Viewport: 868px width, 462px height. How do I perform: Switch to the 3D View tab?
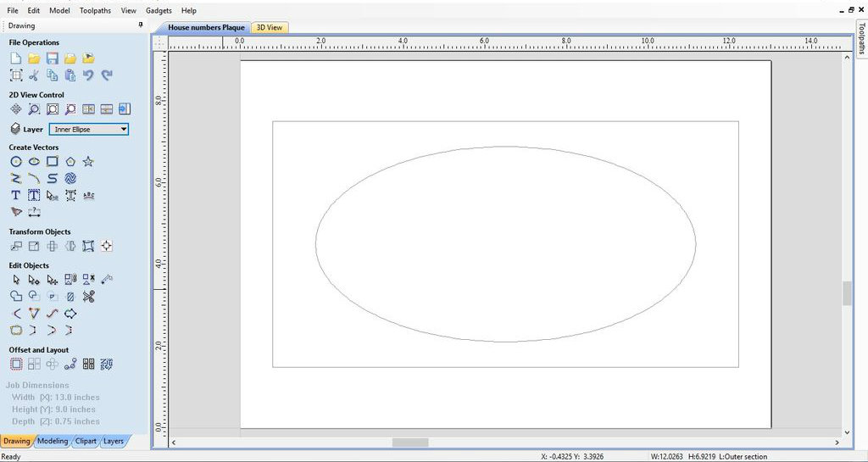270,27
